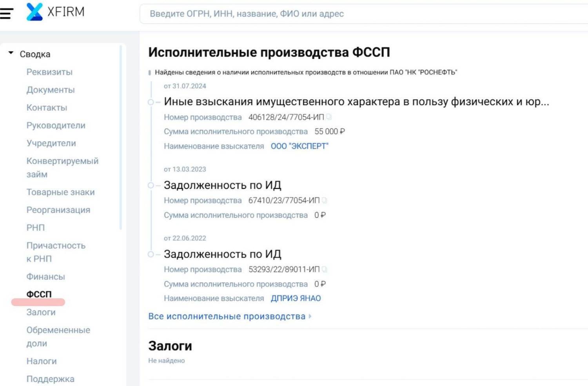The height and width of the screenshot is (386, 588).
Task: Open Обремененные доли in the sidebar
Action: [58, 337]
